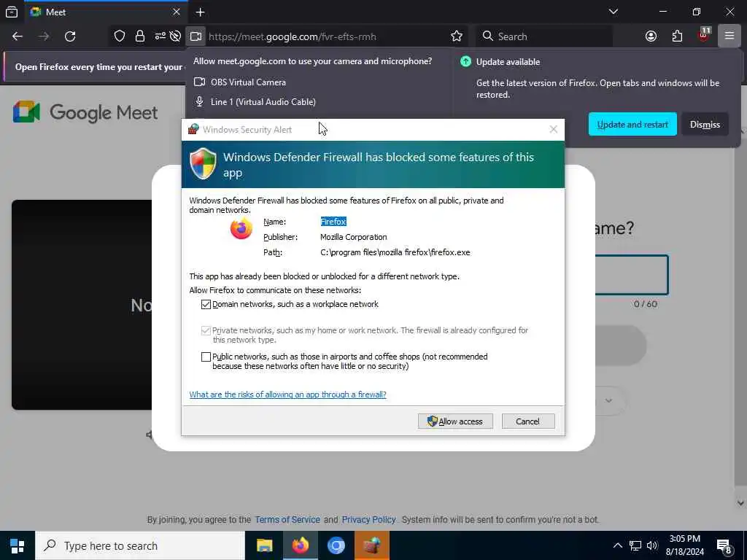This screenshot has width=747, height=560.
Task: Open the Firefox hamburger menu
Action: coord(729,36)
